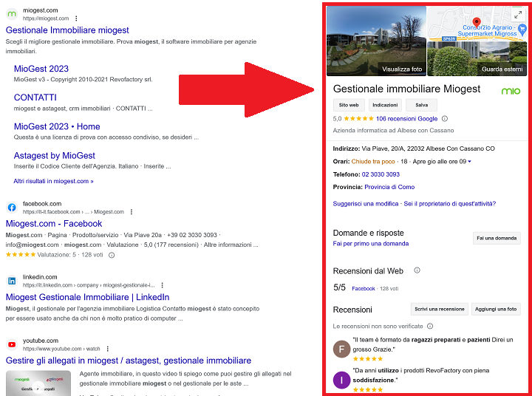Viewport: 532px width, 396px height.
Task: Open Altri risultati in miogest.com link
Action: pyautogui.click(x=53, y=181)
